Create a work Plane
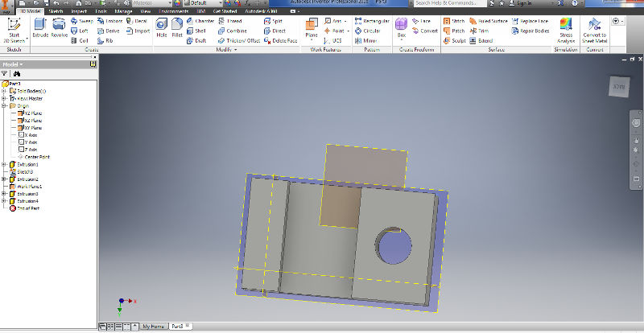 coord(312,28)
